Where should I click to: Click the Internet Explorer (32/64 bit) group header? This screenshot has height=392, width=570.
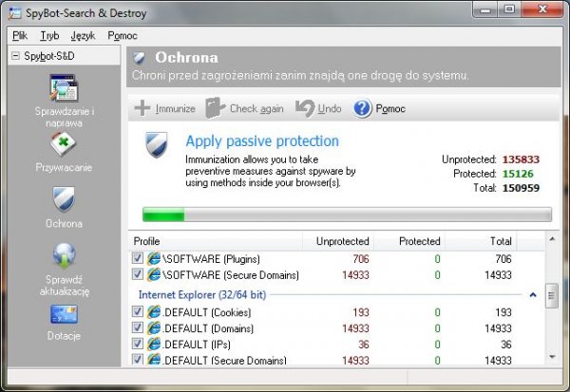click(x=202, y=294)
